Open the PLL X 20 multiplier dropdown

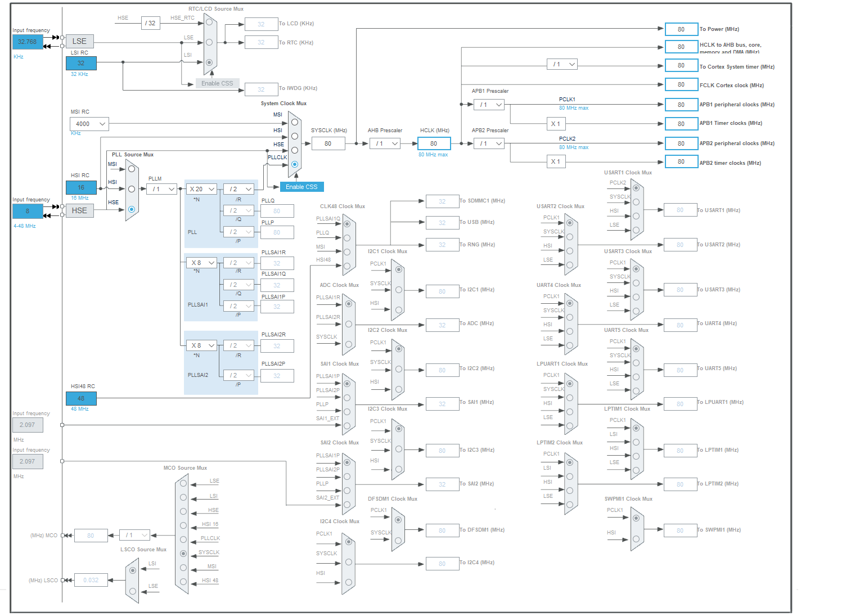click(x=202, y=189)
